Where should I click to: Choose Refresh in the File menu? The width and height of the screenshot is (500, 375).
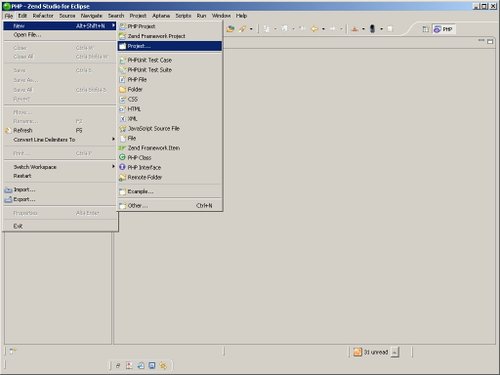[x=60, y=130]
